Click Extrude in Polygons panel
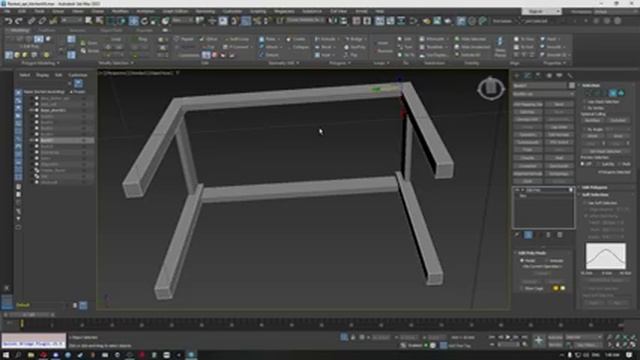 click(x=325, y=39)
